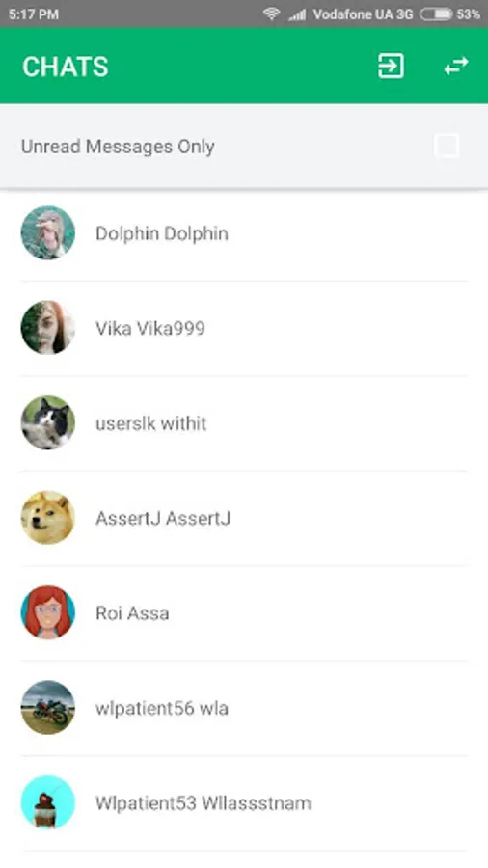Tap the cat avatar of userslk withit
The image size is (488, 868).
coord(48,423)
